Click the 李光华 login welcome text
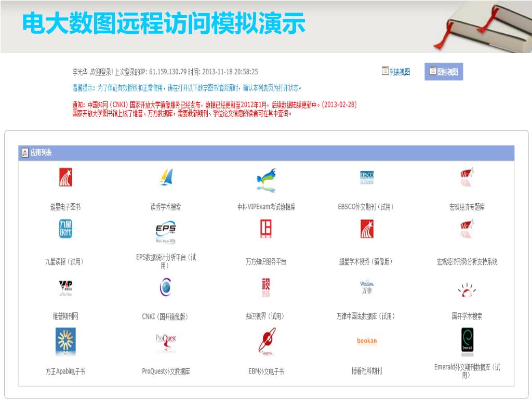 tap(165, 72)
